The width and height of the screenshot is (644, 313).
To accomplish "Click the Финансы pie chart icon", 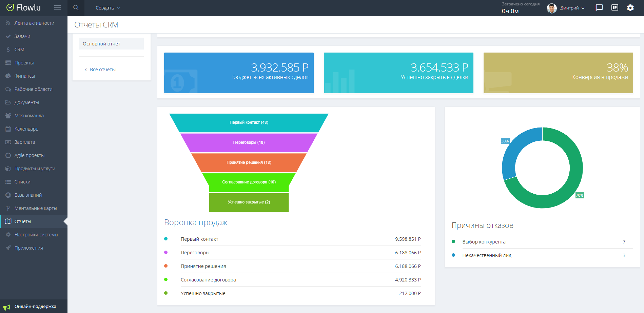I will 8,76.
